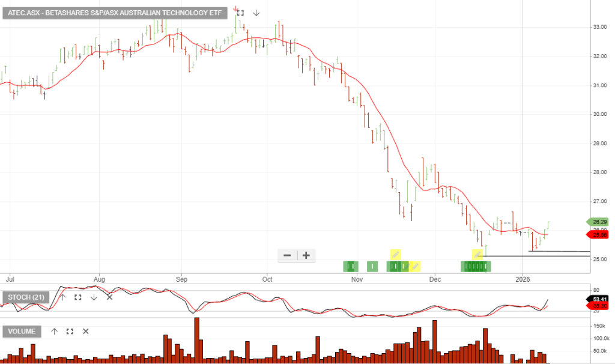Open the ATEC.ASX Betashares ETF title label
615x364 pixels.
pos(115,13)
